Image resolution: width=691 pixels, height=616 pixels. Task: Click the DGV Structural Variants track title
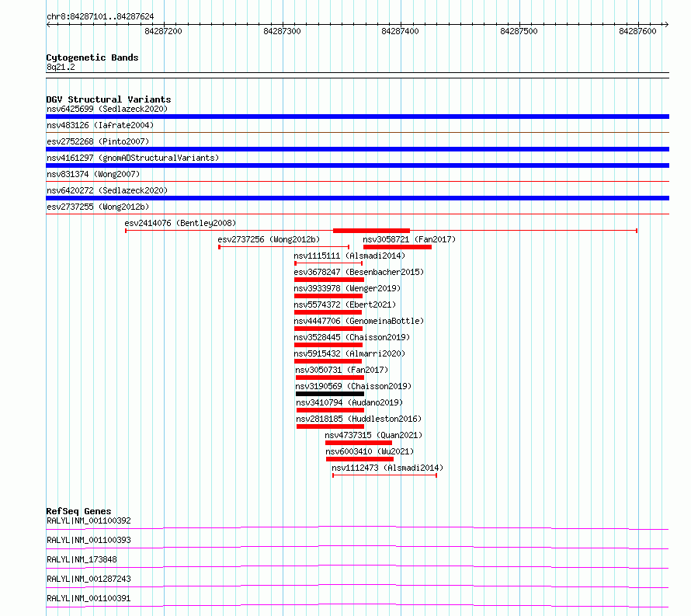pyautogui.click(x=109, y=99)
